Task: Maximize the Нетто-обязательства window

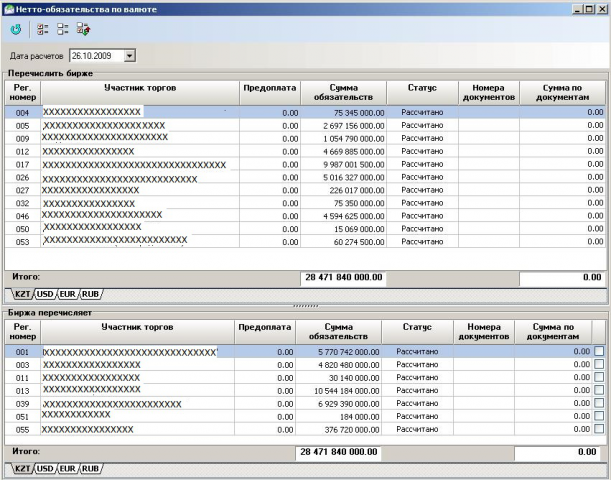Action: point(589,9)
